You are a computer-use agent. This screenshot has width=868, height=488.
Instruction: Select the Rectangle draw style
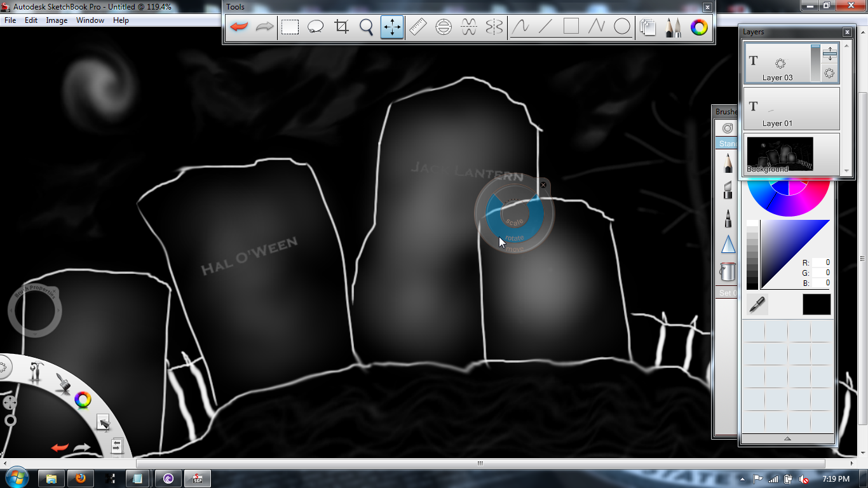(x=571, y=27)
